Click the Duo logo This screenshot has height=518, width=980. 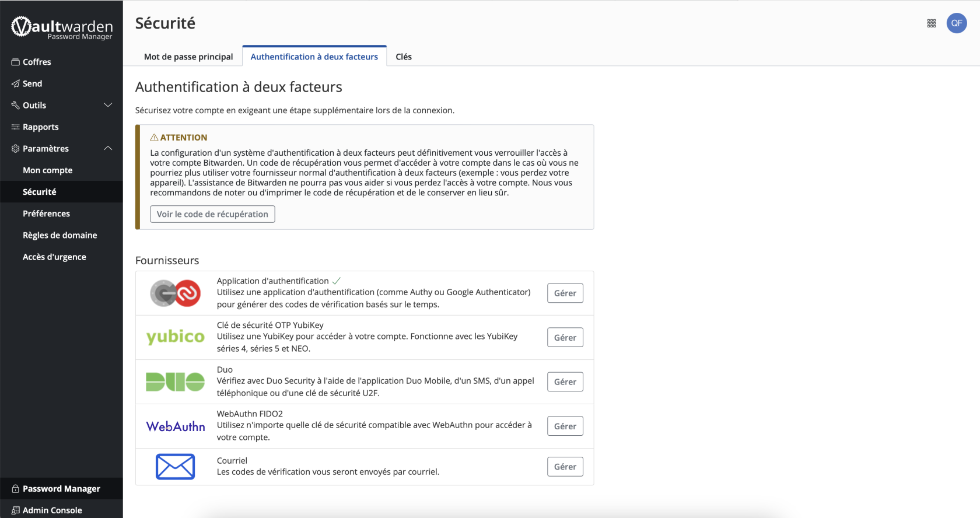(175, 382)
